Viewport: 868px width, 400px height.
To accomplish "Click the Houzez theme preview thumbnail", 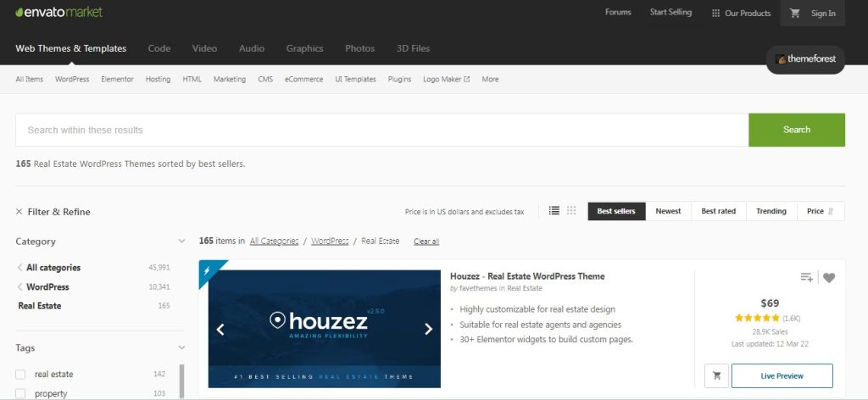I will [x=325, y=329].
